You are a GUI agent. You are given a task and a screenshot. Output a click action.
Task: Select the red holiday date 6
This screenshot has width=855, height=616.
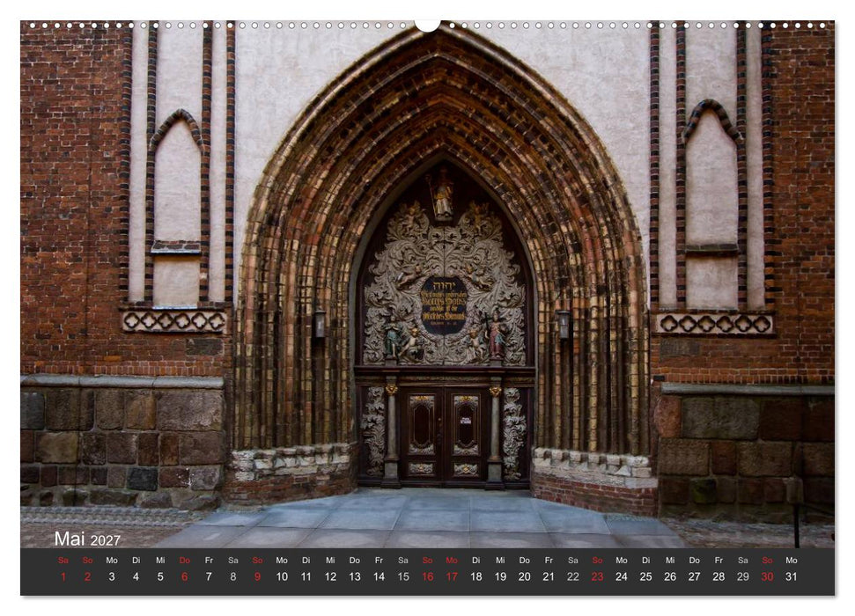point(184,576)
